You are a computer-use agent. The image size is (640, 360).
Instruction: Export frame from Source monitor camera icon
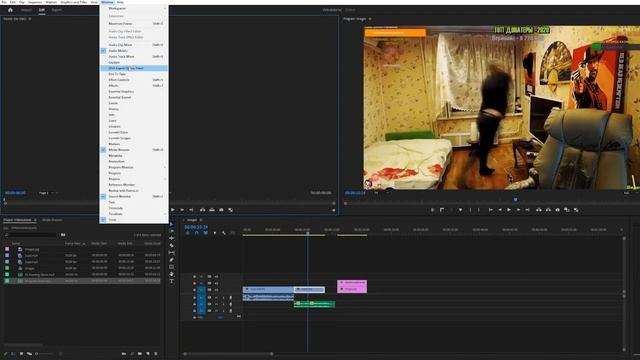click(221, 210)
